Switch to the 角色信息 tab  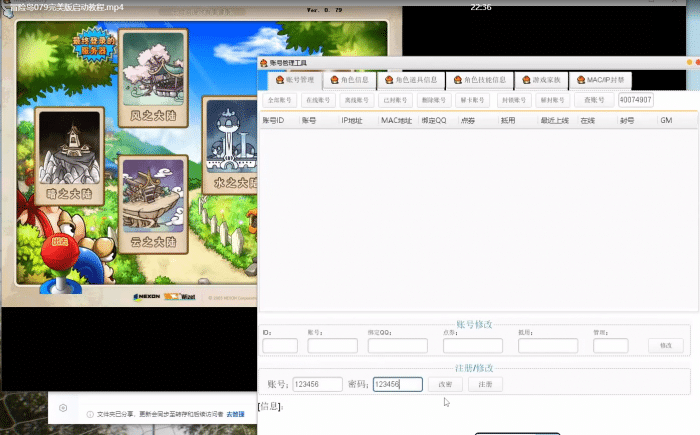pyautogui.click(x=349, y=79)
